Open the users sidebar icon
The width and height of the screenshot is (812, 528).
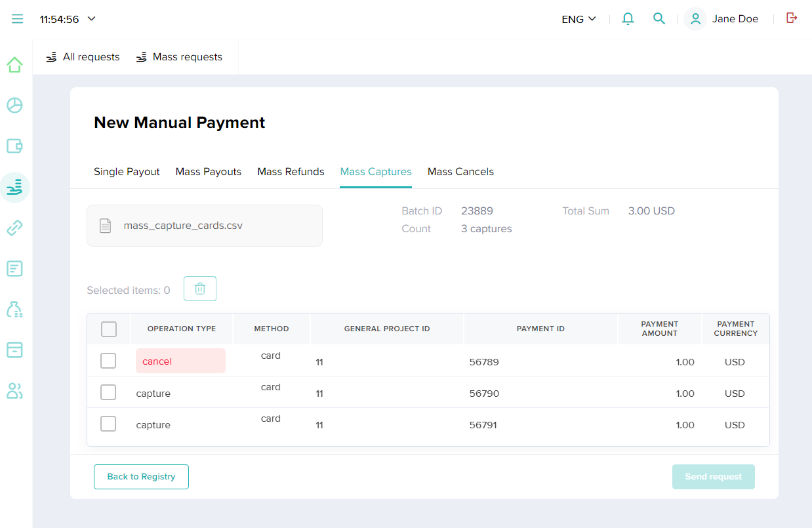14,391
